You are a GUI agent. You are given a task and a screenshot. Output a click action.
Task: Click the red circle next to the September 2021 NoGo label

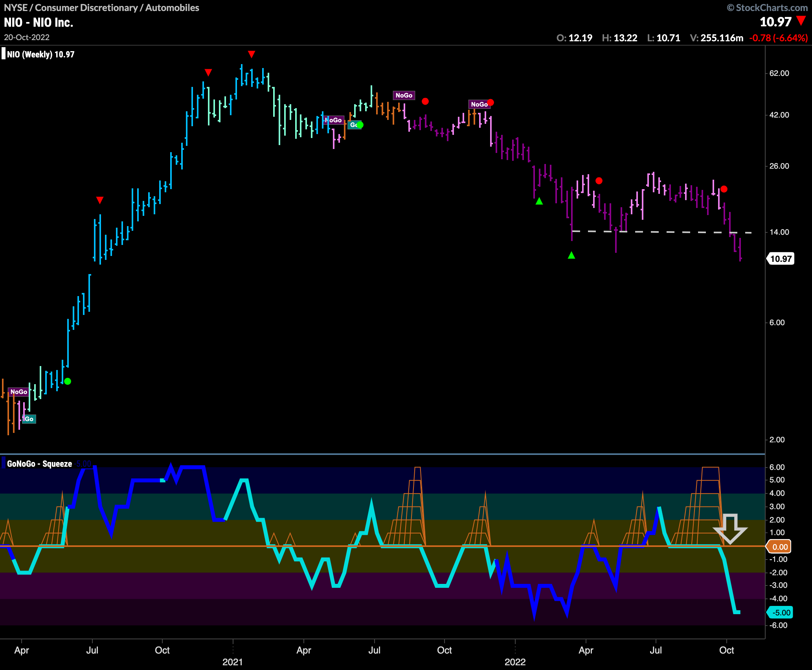click(x=425, y=101)
